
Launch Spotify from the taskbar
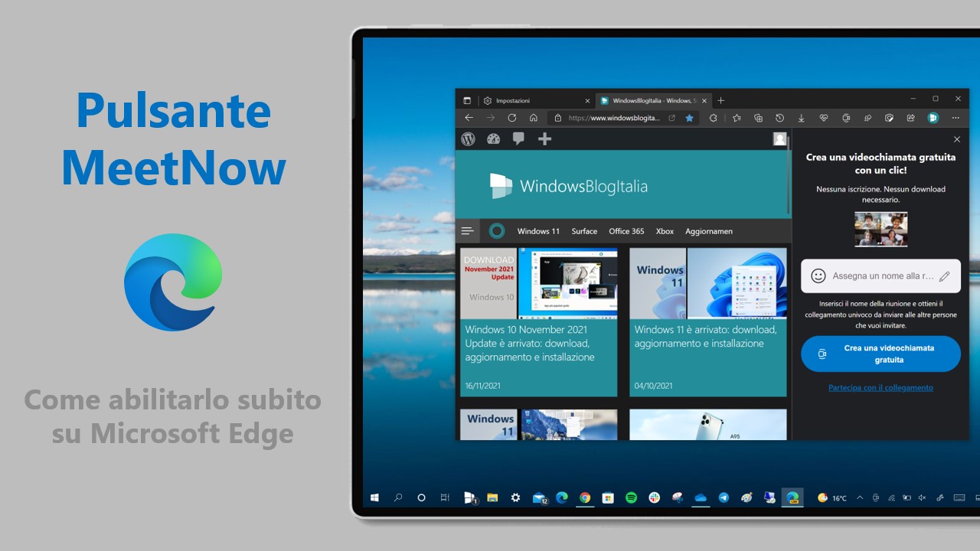(631, 497)
